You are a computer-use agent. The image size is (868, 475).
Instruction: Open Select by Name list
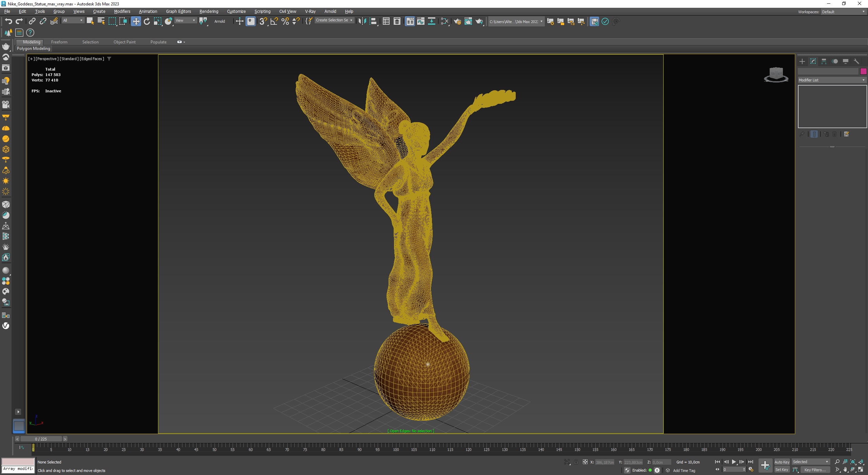(101, 21)
